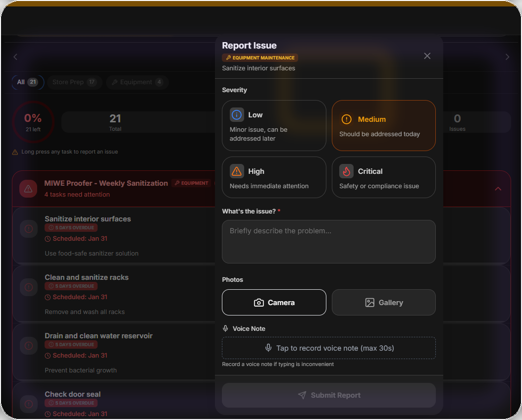This screenshot has width=522, height=420.
Task: Click the warning triangle icon on High severity
Action: click(x=237, y=171)
